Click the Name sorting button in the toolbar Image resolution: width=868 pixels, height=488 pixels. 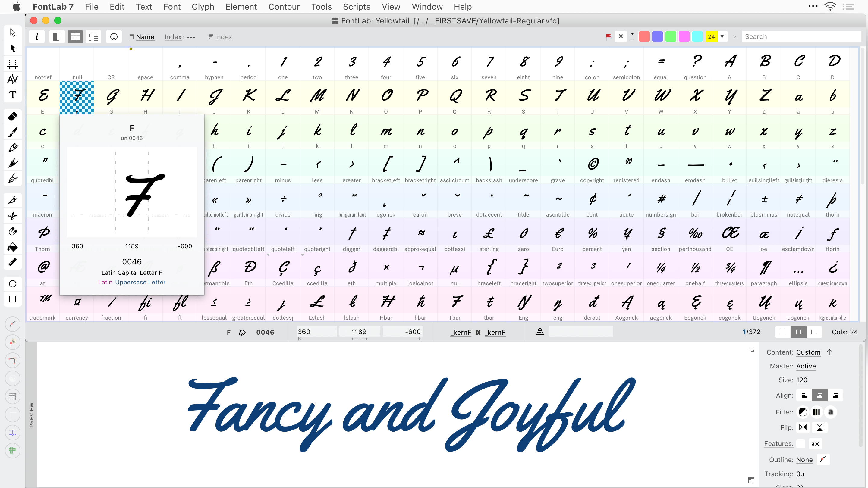click(145, 37)
